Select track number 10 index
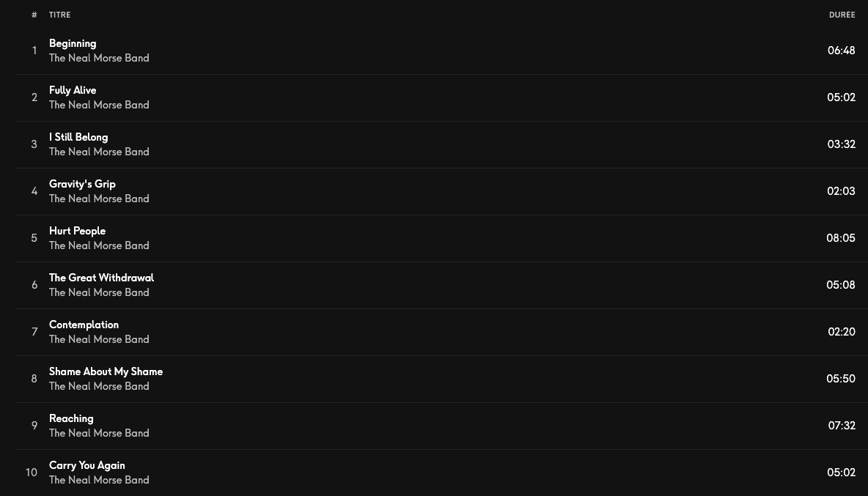 [32, 473]
